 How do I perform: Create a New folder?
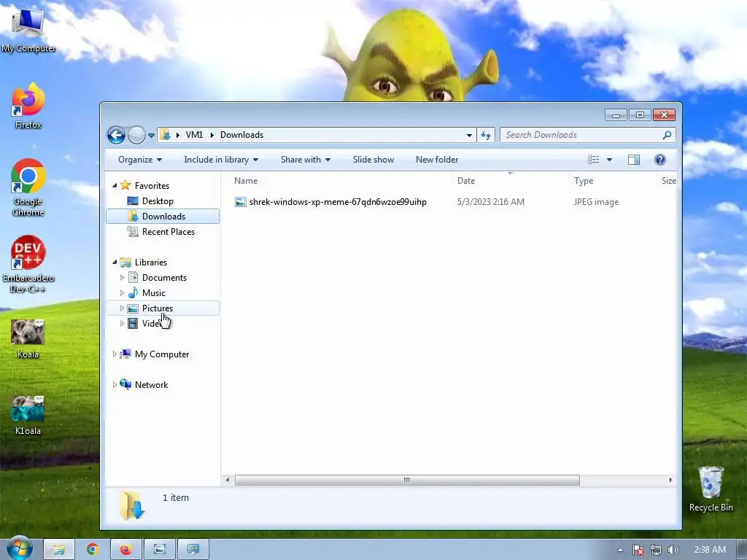click(437, 160)
